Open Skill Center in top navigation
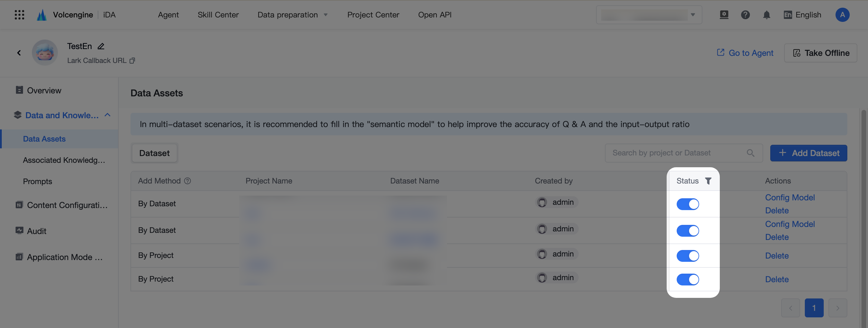This screenshot has width=868, height=328. tap(218, 15)
